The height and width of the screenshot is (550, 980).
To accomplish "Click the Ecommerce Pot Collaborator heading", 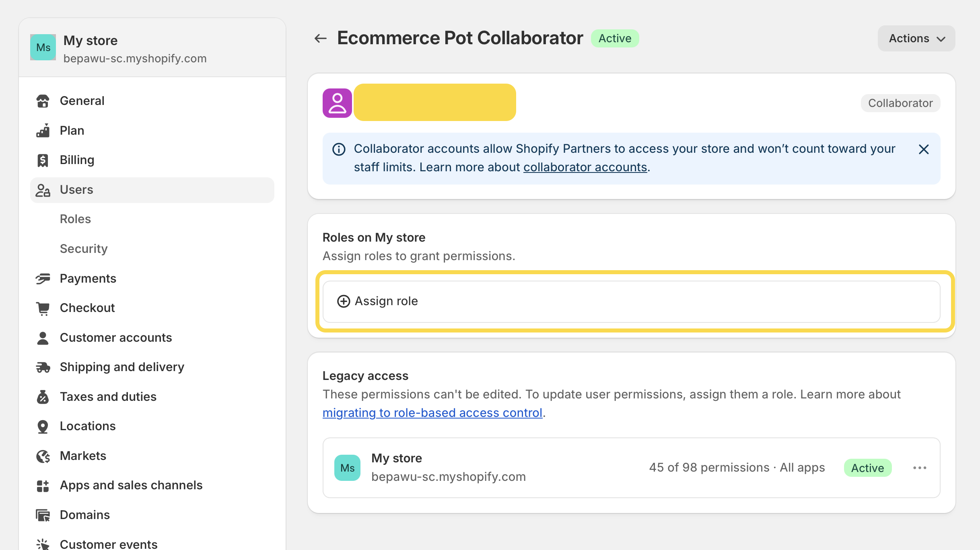I will (460, 38).
